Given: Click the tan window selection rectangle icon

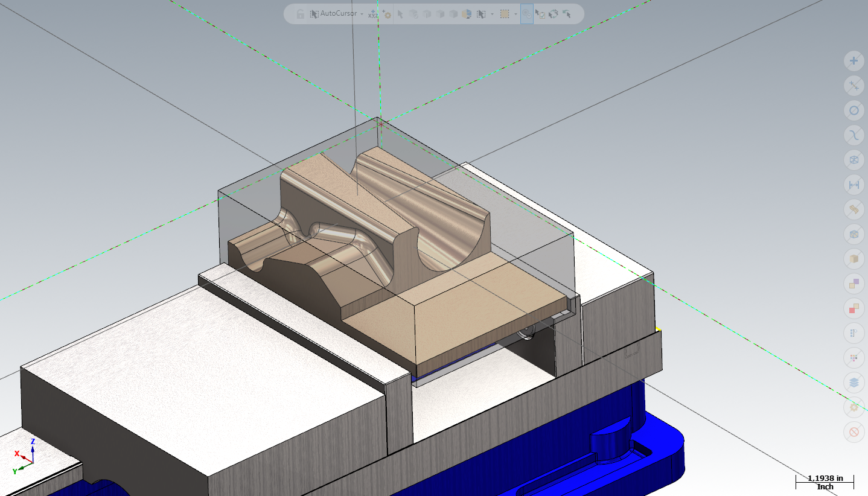Looking at the screenshot, I should pyautogui.click(x=505, y=14).
